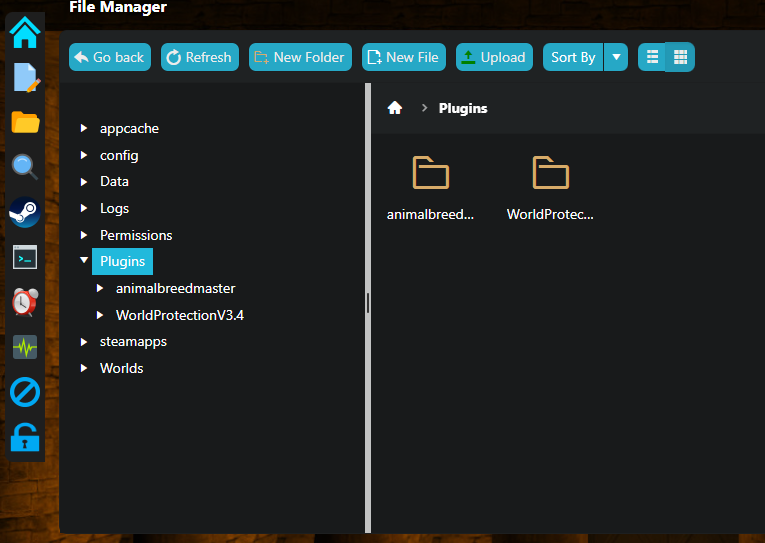Switch to grid view layout

pyautogui.click(x=680, y=57)
